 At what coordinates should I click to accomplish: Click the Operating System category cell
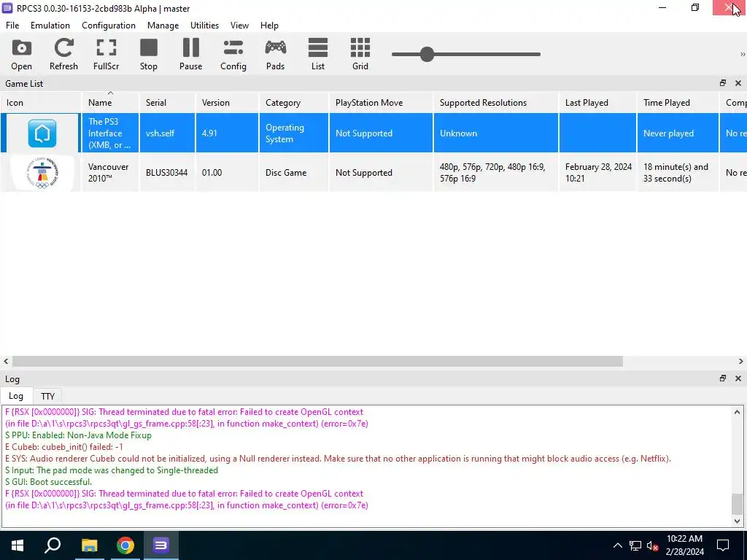click(x=293, y=133)
